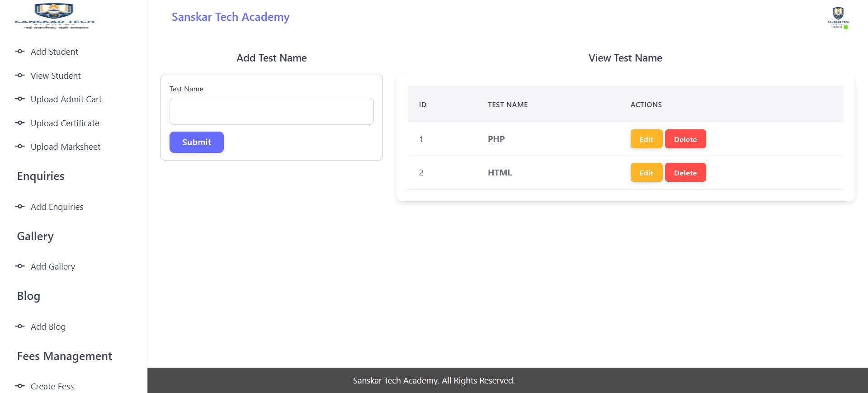Open Create Fess under Fees Management
Screen dimensions: 868x393
(52, 386)
